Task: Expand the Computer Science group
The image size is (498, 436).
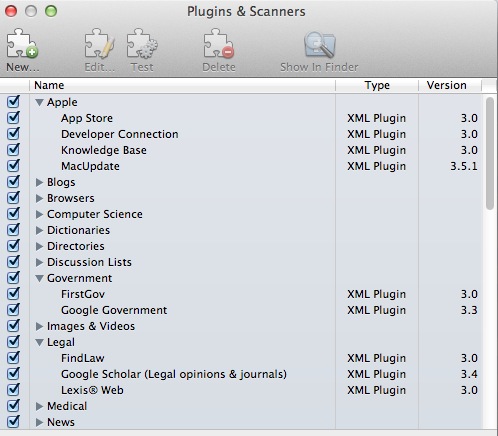Action: point(39,214)
